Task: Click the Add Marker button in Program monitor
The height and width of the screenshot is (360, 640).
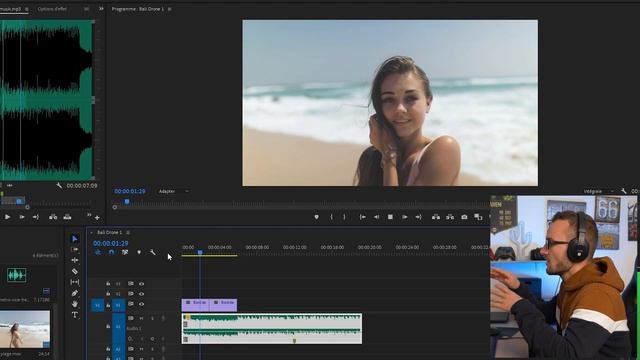Action: coord(316,217)
